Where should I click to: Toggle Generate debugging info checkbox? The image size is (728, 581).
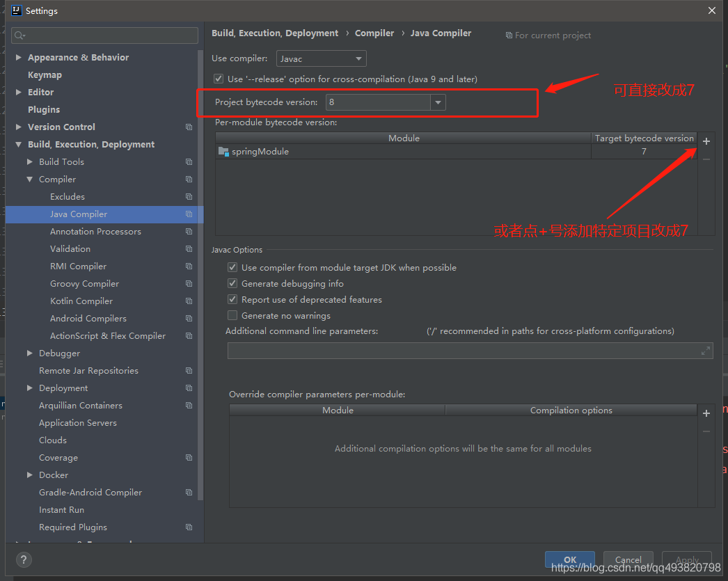232,284
